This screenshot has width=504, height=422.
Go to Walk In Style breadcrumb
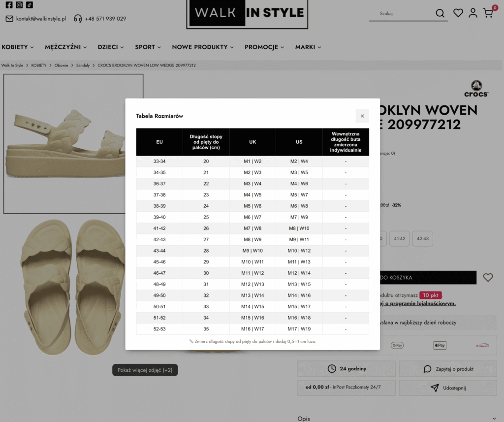point(12,65)
